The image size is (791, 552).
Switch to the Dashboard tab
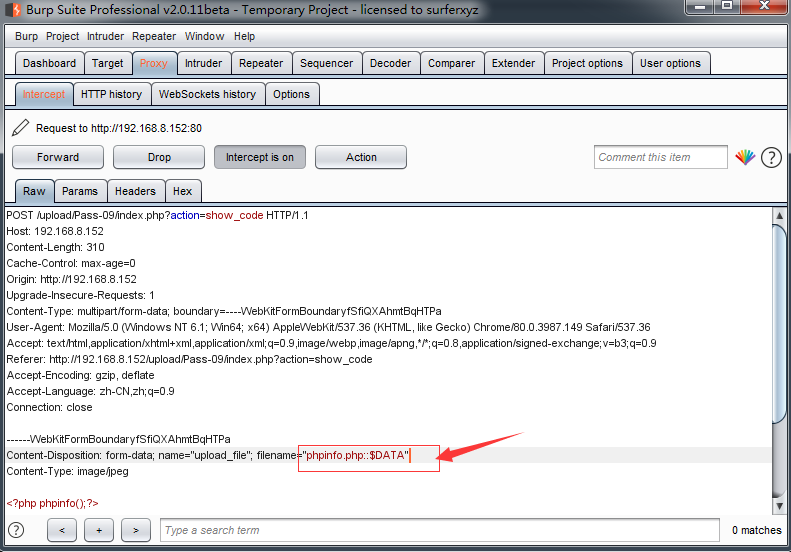click(x=49, y=64)
